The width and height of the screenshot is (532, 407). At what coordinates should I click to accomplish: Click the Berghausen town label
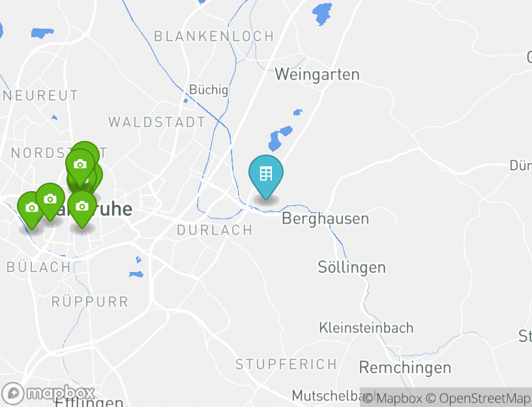(325, 219)
